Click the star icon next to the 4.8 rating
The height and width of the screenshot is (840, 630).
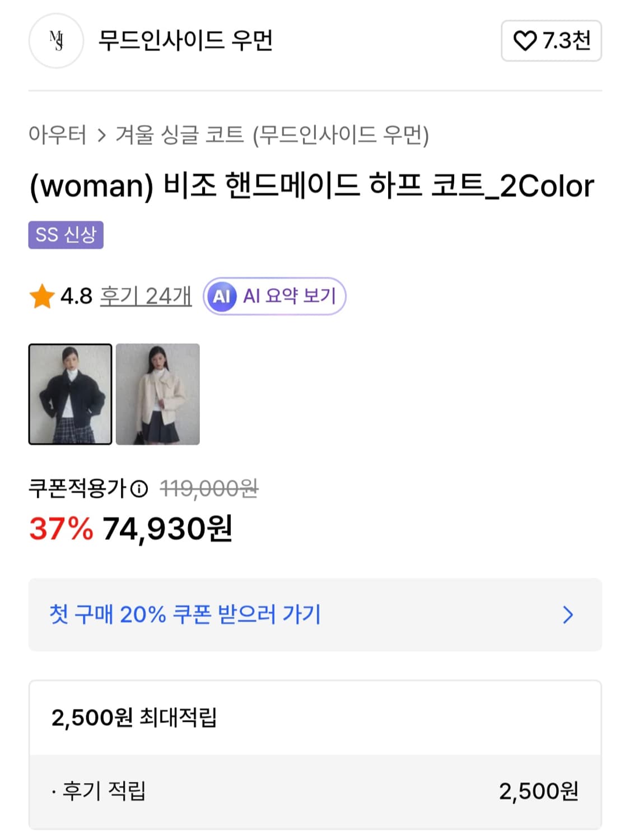pos(42,297)
